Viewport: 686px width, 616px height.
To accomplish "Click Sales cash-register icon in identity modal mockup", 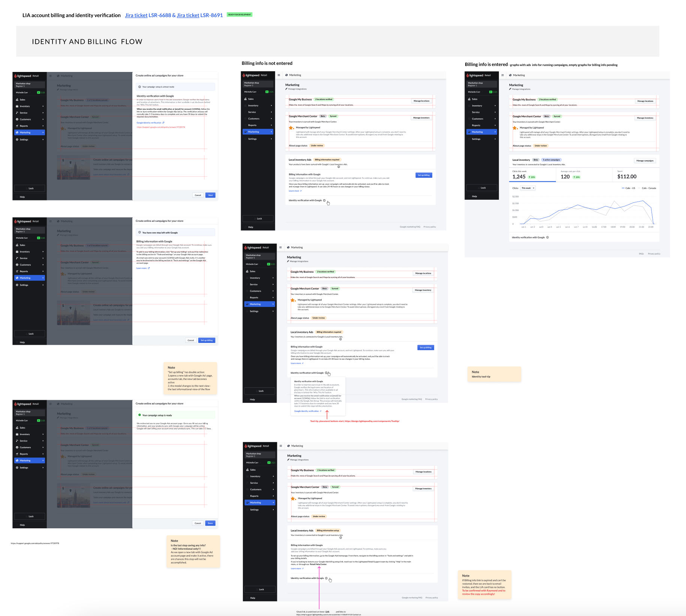I will tap(17, 100).
